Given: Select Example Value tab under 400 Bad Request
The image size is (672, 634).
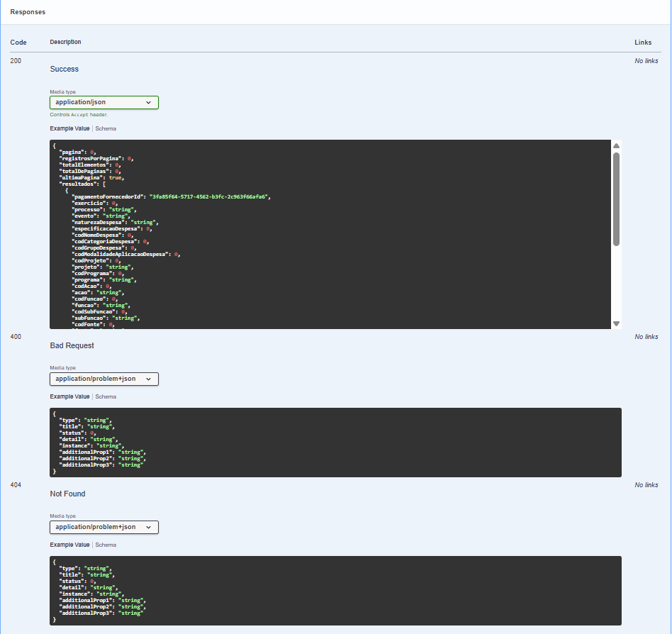Looking at the screenshot, I should click(x=70, y=396).
